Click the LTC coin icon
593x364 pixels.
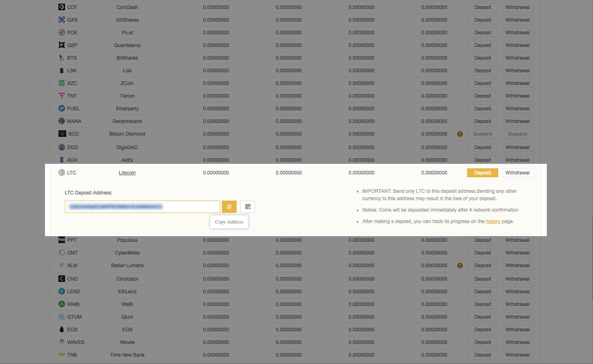(62, 172)
